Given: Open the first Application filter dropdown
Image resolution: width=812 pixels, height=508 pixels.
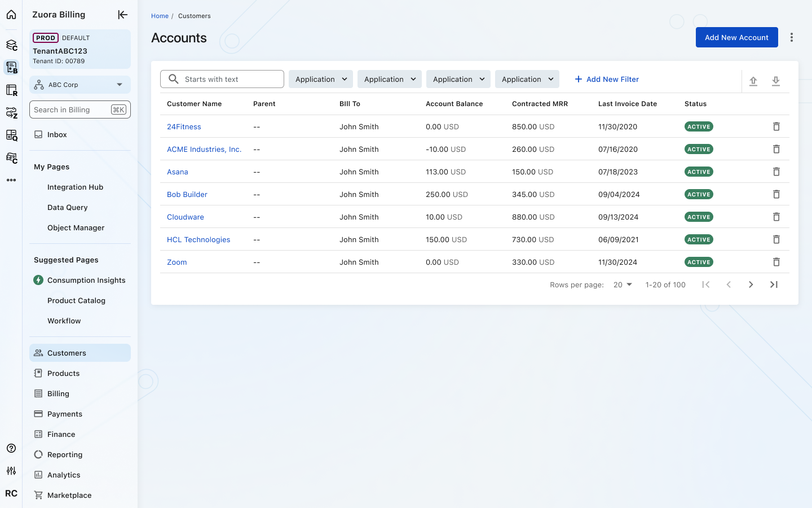Looking at the screenshot, I should point(320,79).
